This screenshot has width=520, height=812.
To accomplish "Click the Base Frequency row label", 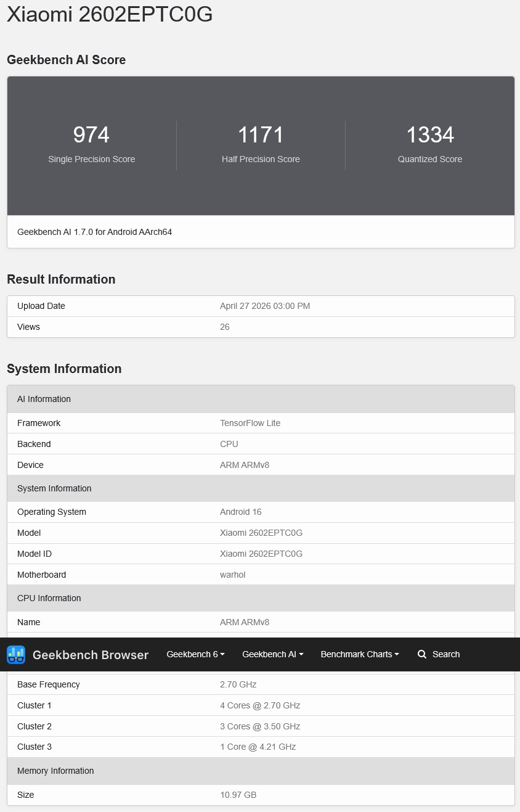I will pos(49,684).
